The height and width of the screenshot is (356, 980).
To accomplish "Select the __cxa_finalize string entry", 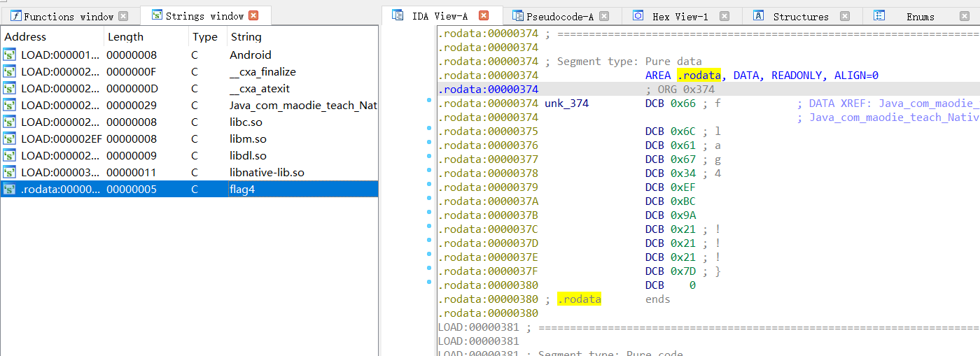I will [189, 71].
